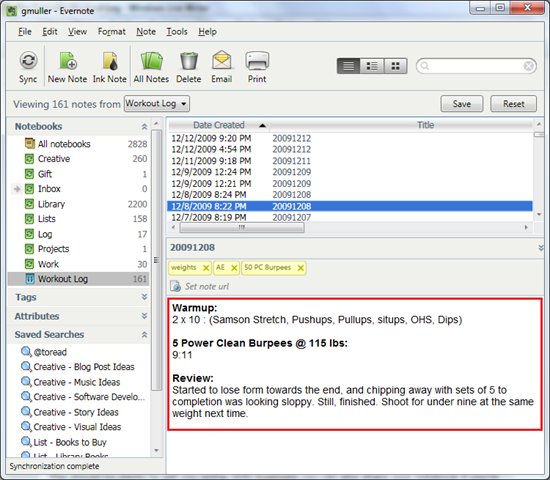550x480 pixels.
Task: Click sidebar scrollbar down arrow
Action: point(156,450)
